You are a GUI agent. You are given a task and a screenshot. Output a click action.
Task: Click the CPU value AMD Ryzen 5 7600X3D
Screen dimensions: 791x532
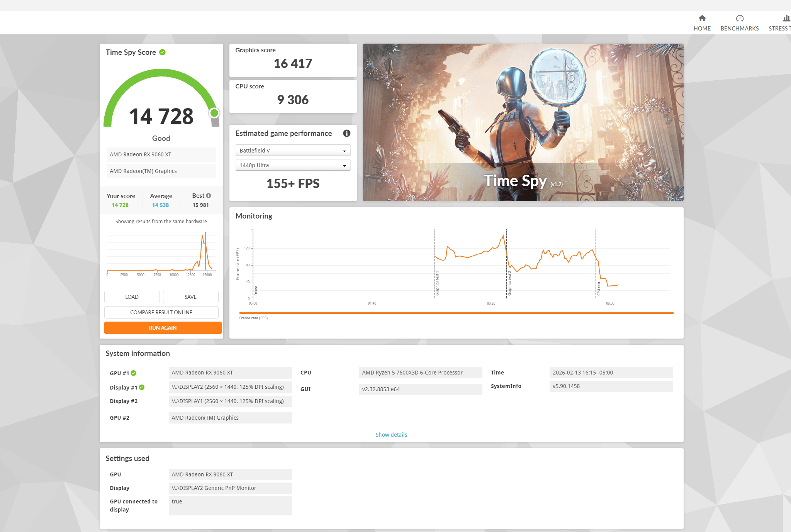click(x=420, y=373)
